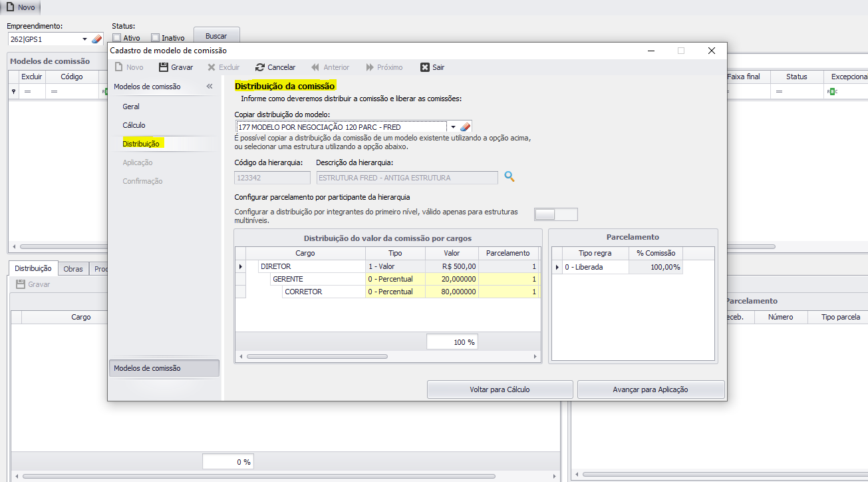This screenshot has width=868, height=482.
Task: Click Descrição da hierarquia field
Action: [x=406, y=178]
